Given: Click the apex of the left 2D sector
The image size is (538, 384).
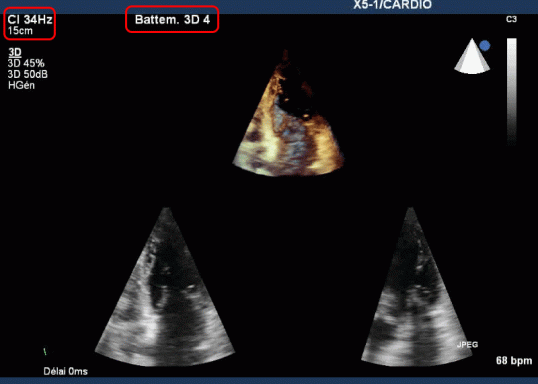Looking at the screenshot, I should 166,208.
